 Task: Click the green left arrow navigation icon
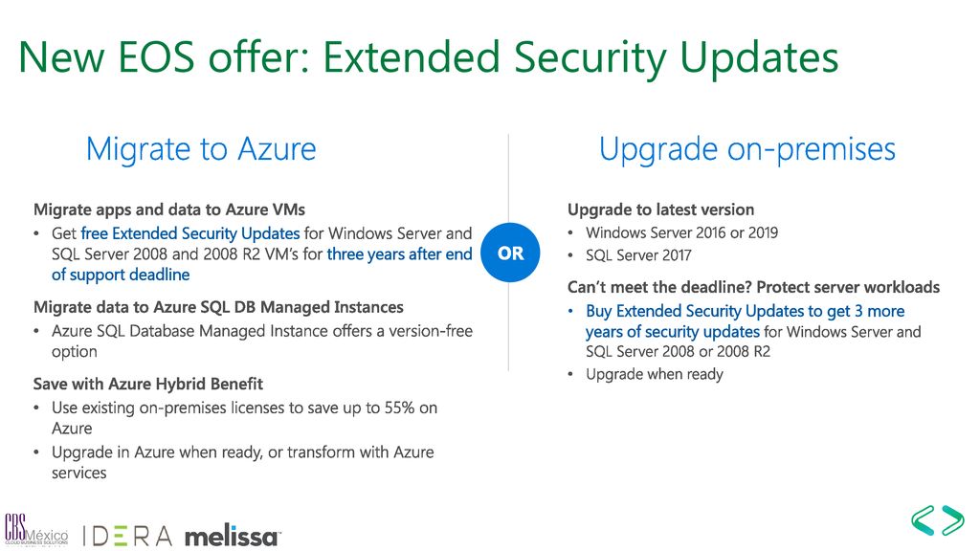pyautogui.click(x=923, y=520)
